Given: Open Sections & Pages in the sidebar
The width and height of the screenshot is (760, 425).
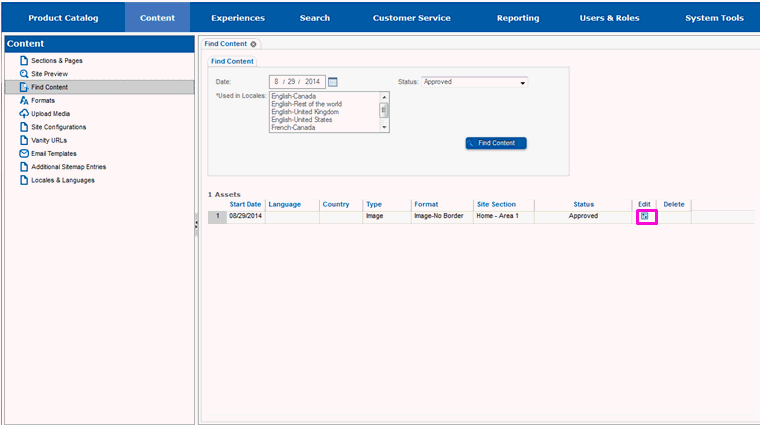Looking at the screenshot, I should click(x=57, y=61).
